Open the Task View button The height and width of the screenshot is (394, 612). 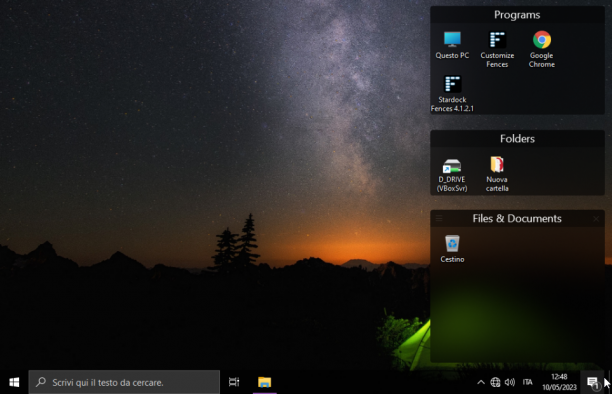coord(234,382)
